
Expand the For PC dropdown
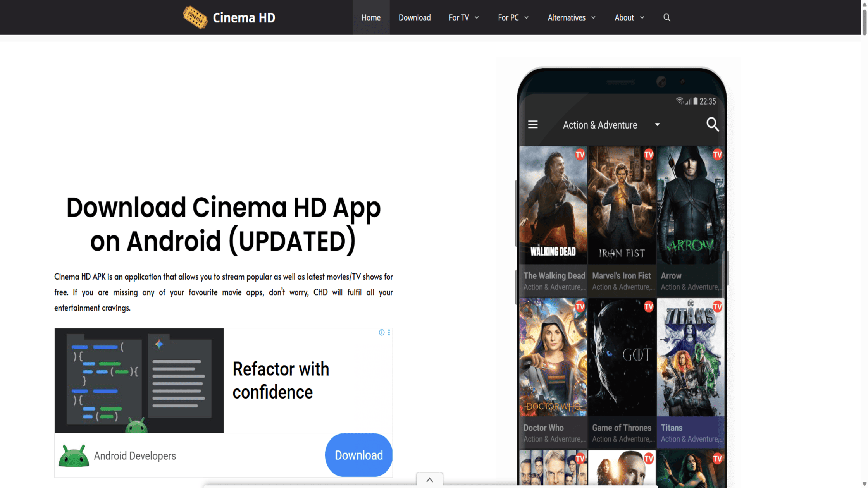(x=513, y=17)
